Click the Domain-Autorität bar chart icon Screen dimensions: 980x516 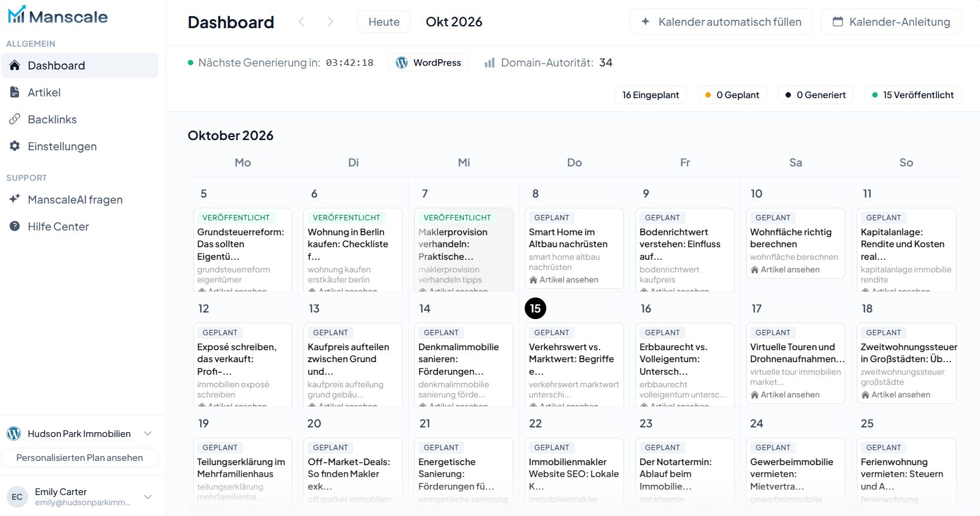point(489,62)
